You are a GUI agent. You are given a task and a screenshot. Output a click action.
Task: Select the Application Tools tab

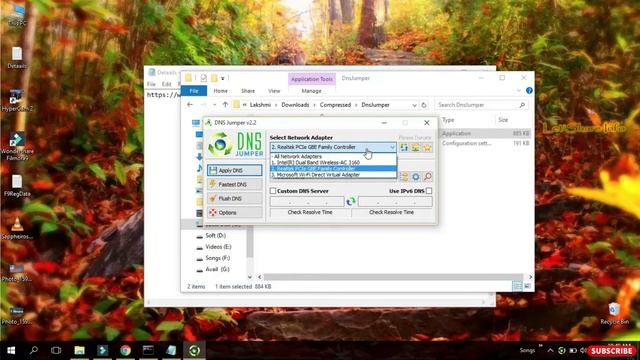pos(312,79)
